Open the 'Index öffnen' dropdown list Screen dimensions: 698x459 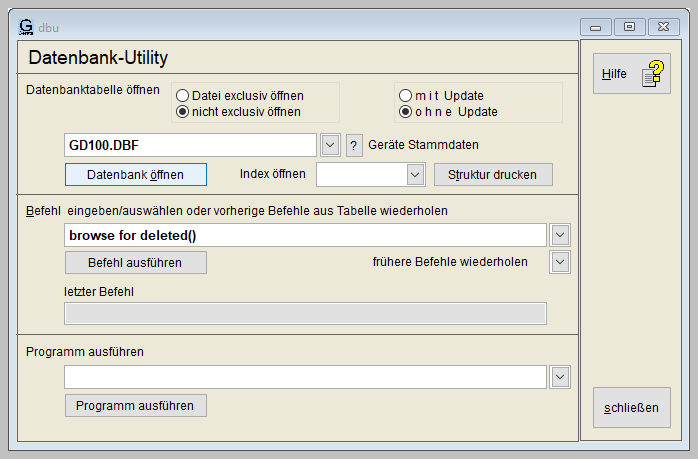click(416, 174)
